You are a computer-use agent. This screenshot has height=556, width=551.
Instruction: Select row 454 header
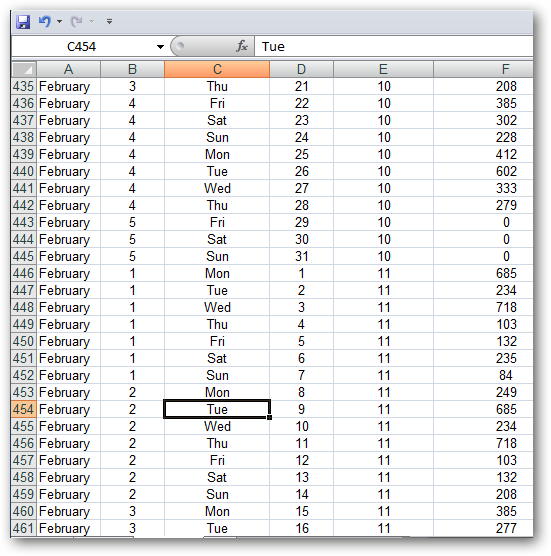point(24,409)
